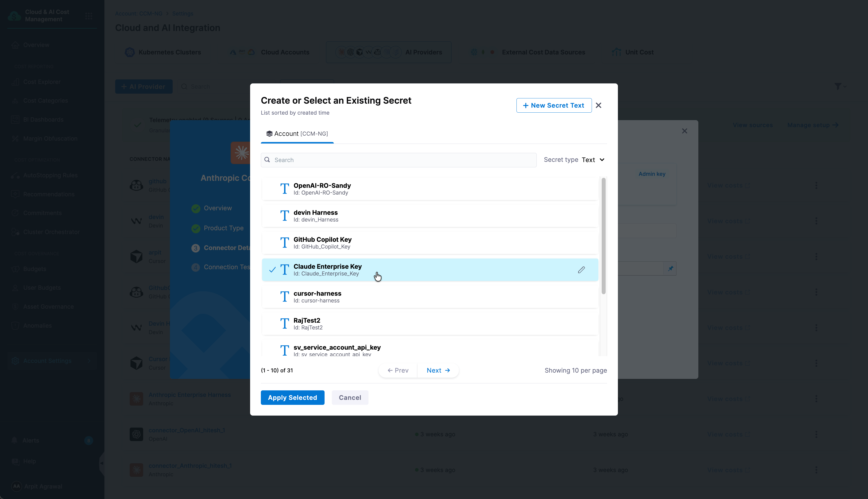Open the Anthropic Enterprise Harness connector
Image resolution: width=868 pixels, height=499 pixels.
pos(190,395)
